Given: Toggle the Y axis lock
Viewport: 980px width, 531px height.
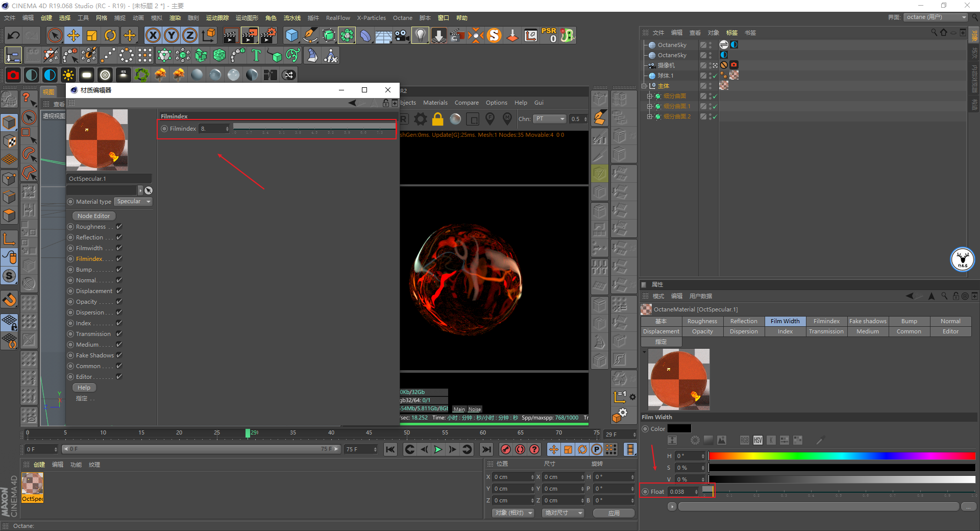Looking at the screenshot, I should click(x=171, y=35).
